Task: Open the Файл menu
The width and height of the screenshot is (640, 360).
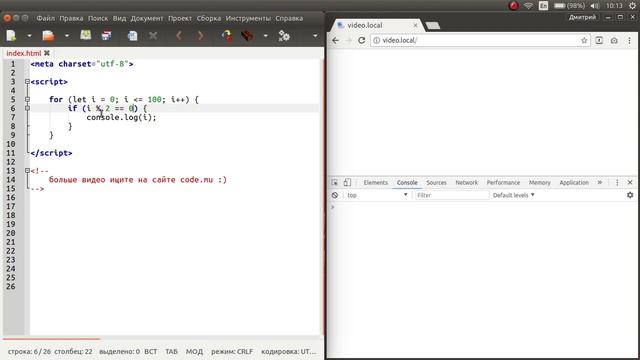Action: click(45, 18)
